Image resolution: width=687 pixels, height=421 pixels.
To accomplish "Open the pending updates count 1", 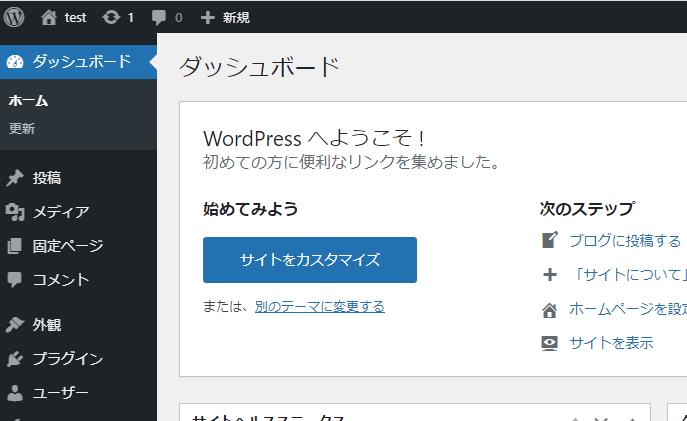I will point(131,18).
